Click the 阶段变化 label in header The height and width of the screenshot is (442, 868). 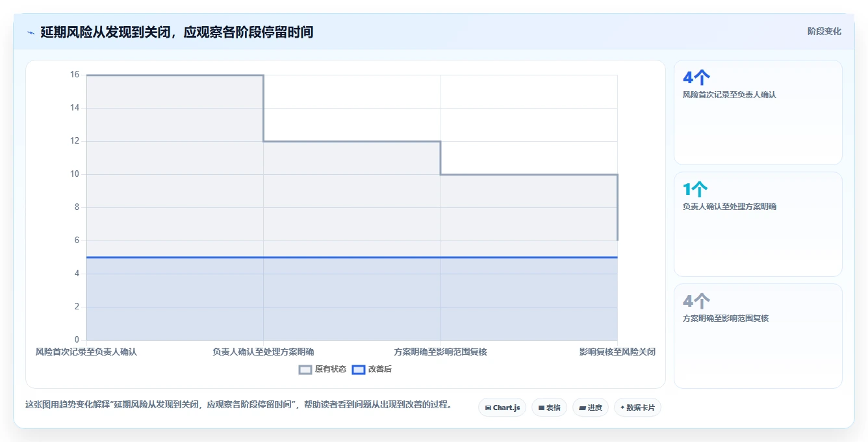tap(824, 31)
